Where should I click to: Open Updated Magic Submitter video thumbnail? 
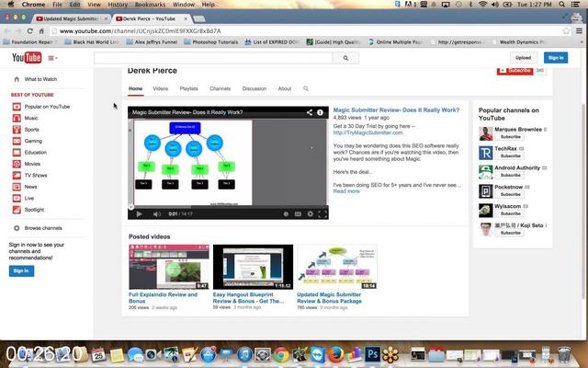click(337, 267)
